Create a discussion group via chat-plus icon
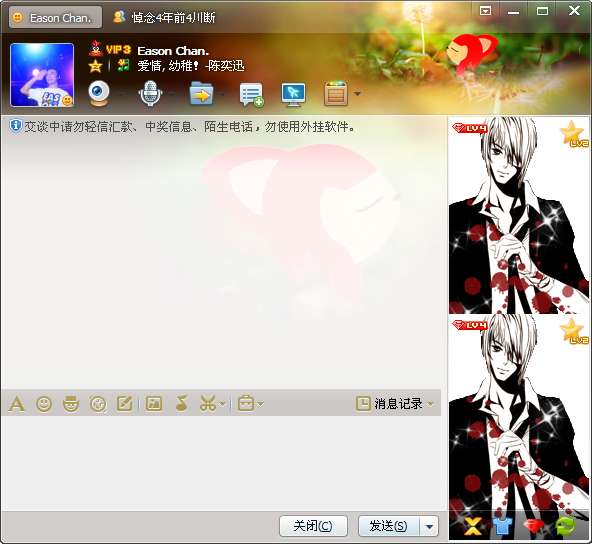 tap(252, 94)
